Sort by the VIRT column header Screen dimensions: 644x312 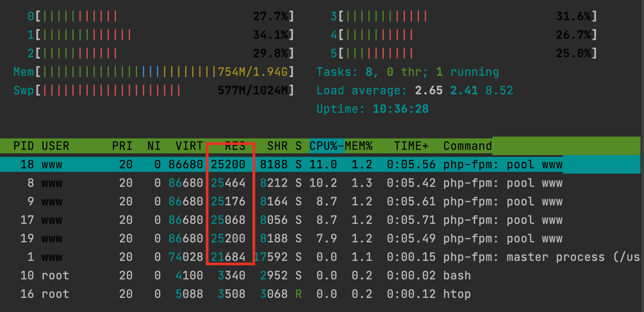tap(189, 146)
